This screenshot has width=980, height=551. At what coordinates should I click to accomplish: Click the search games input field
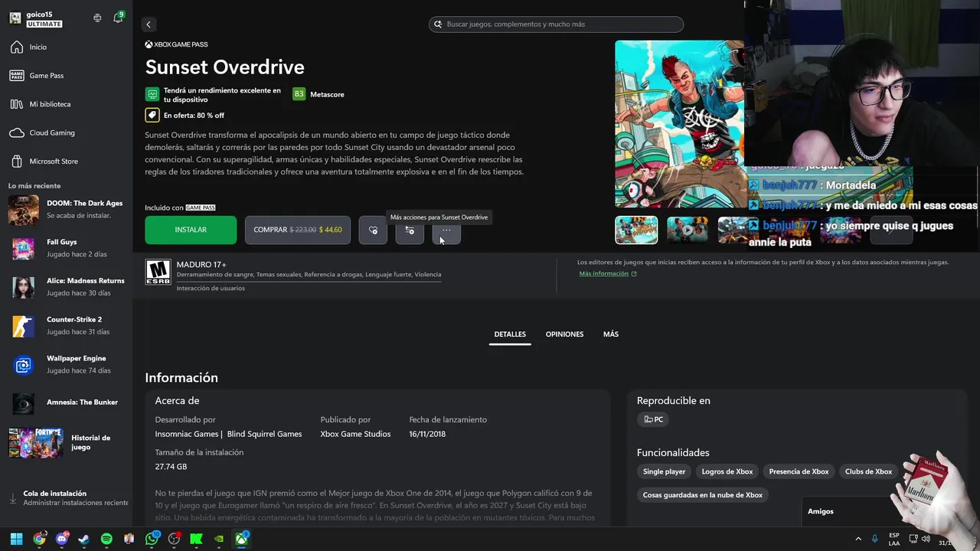click(556, 24)
